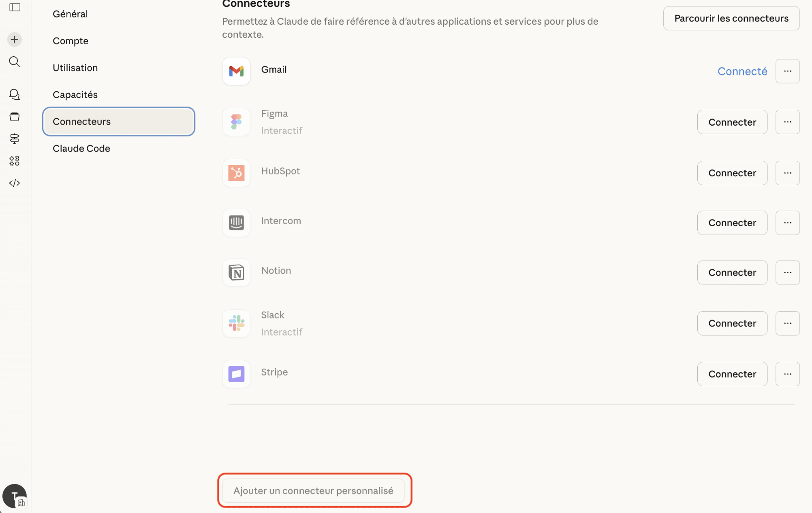Image resolution: width=812 pixels, height=513 pixels.
Task: Connect the HubSpot connector
Action: (732, 173)
